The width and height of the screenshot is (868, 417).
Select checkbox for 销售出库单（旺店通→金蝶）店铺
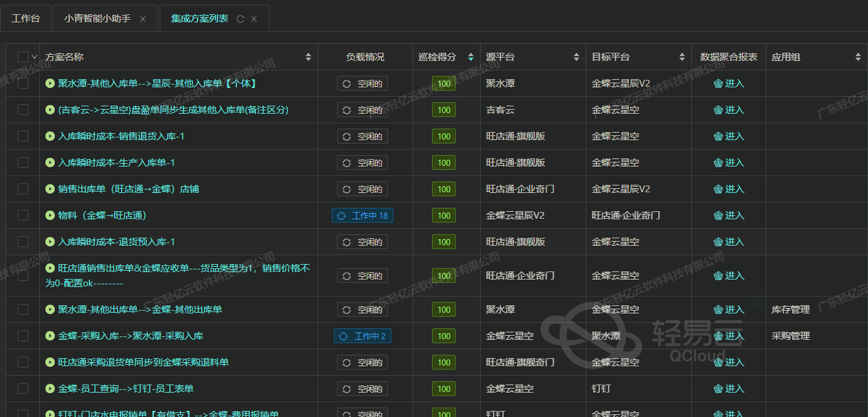(x=23, y=189)
